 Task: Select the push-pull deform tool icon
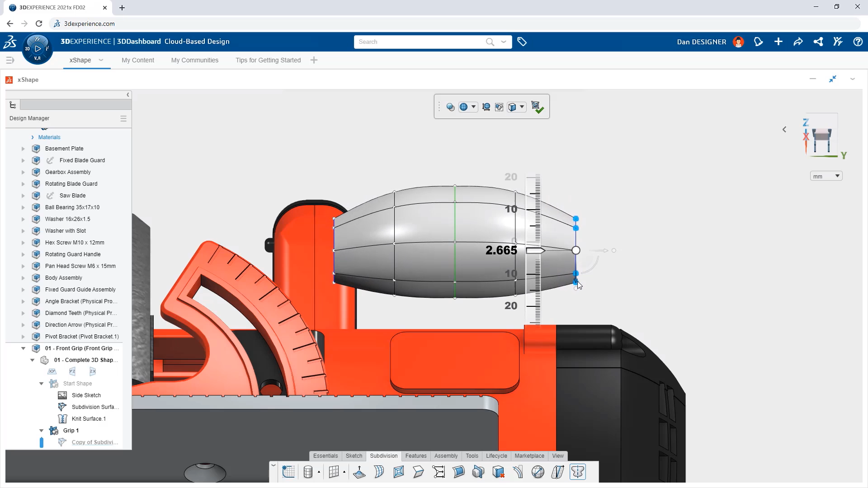(359, 472)
